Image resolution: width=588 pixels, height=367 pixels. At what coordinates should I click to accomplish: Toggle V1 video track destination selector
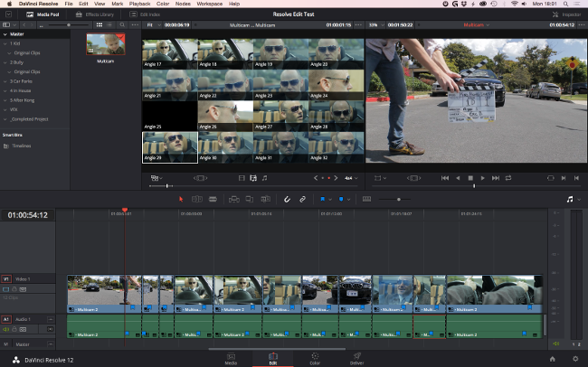6,279
